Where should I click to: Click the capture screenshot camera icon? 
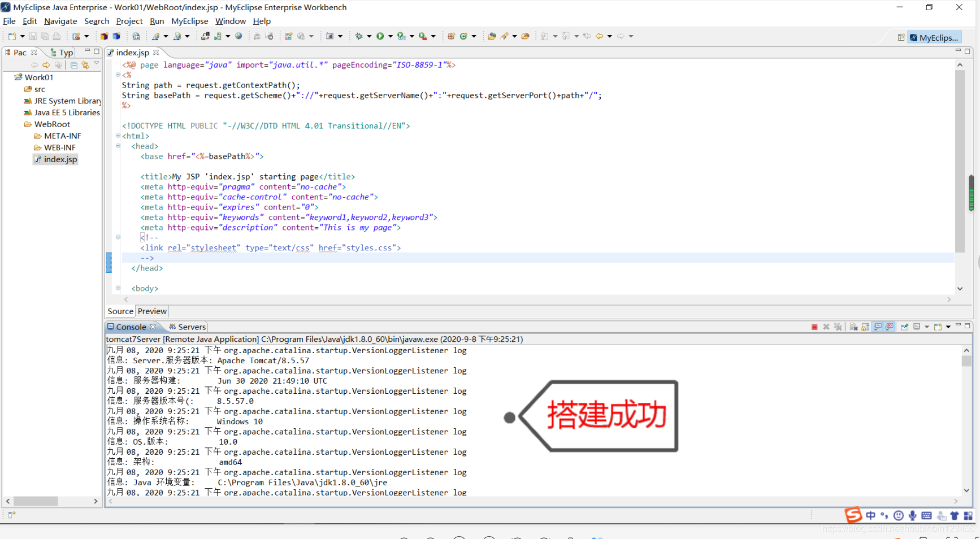(x=330, y=36)
